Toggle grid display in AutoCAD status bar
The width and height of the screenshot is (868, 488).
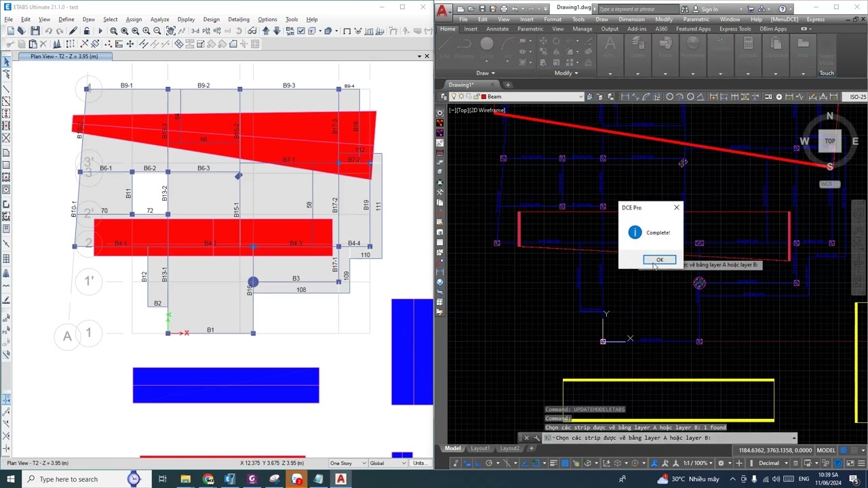click(844, 450)
